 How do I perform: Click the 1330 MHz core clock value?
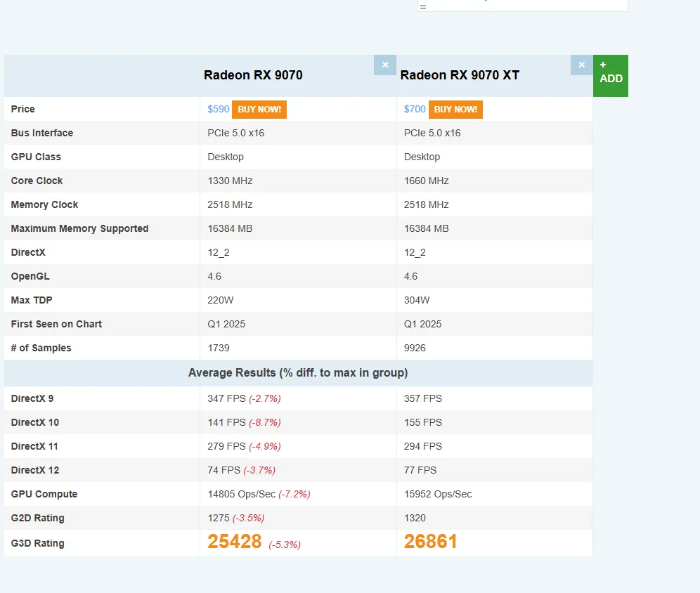(230, 181)
